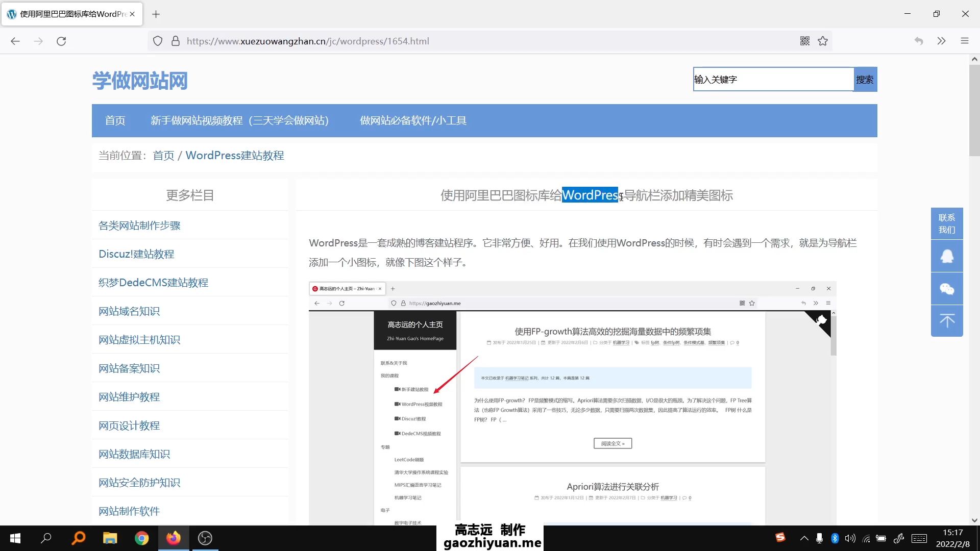Click scrollbar up arrow
980x551 pixels.
(x=974, y=59)
